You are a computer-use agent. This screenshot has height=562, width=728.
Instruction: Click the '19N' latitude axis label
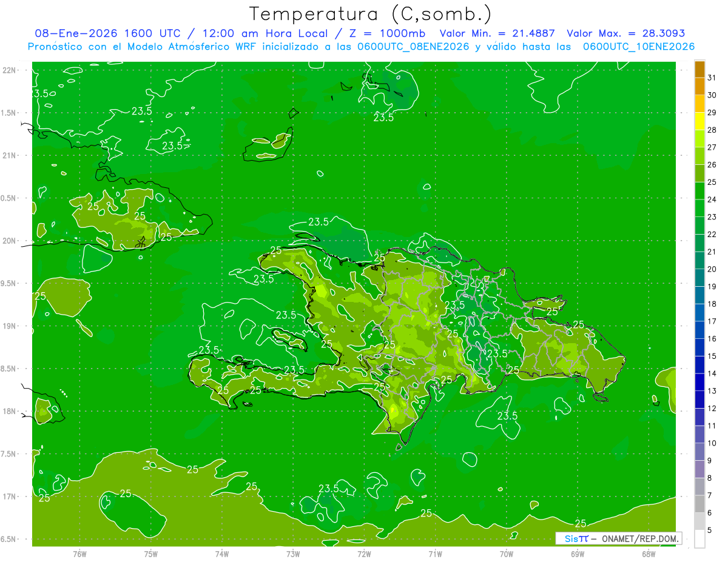point(8,326)
